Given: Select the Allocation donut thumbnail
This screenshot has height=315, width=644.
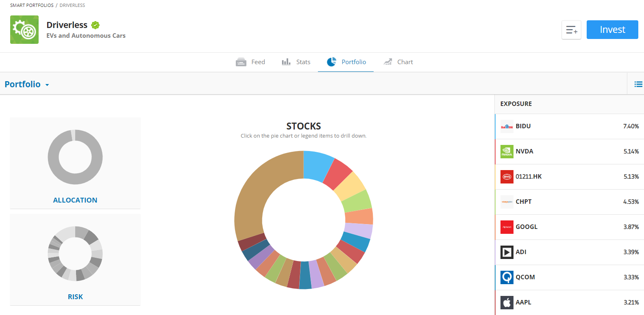Looking at the screenshot, I should (75, 157).
